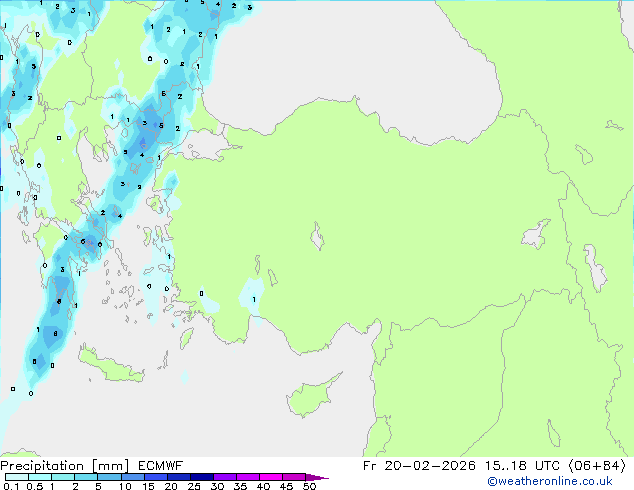This screenshot has height=490, width=634.
Task: Click the [mm] unit label
Action: coord(111,466)
